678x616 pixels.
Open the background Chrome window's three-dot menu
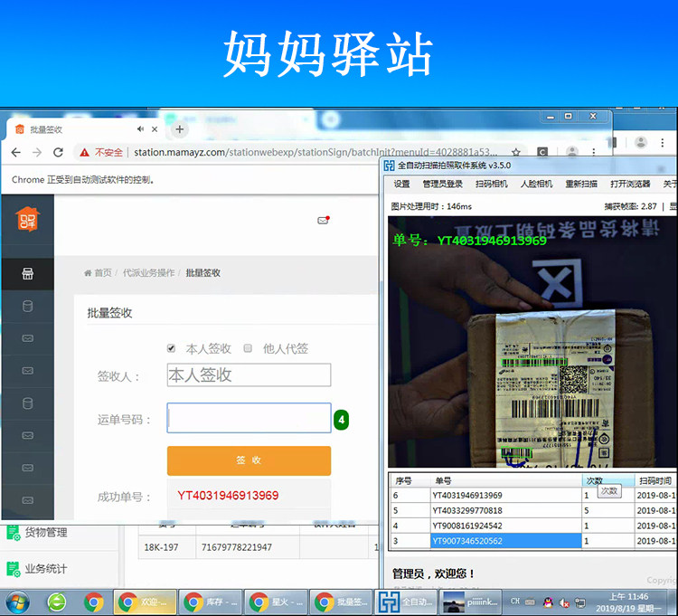pyautogui.click(x=662, y=142)
